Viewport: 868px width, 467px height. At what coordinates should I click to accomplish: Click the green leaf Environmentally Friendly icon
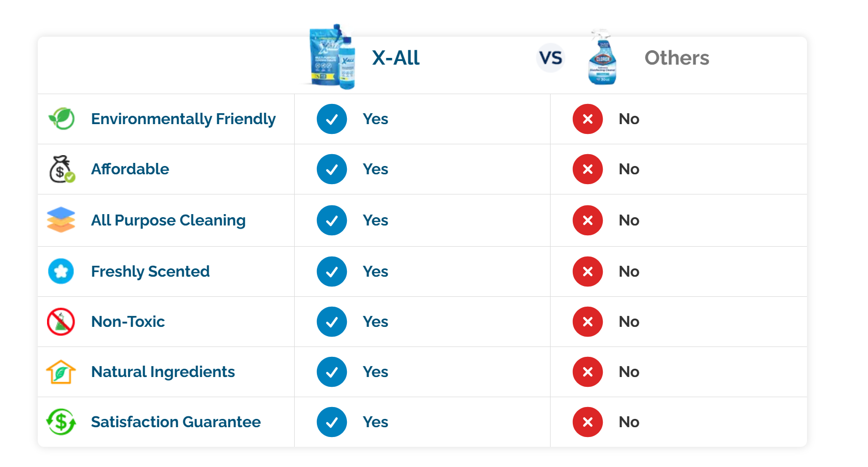62,118
